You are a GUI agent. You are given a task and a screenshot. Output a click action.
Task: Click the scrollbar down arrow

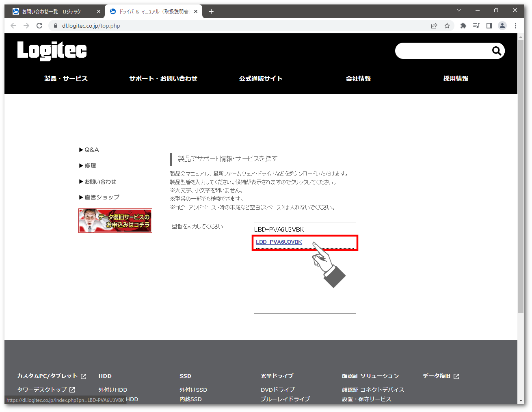521,401
